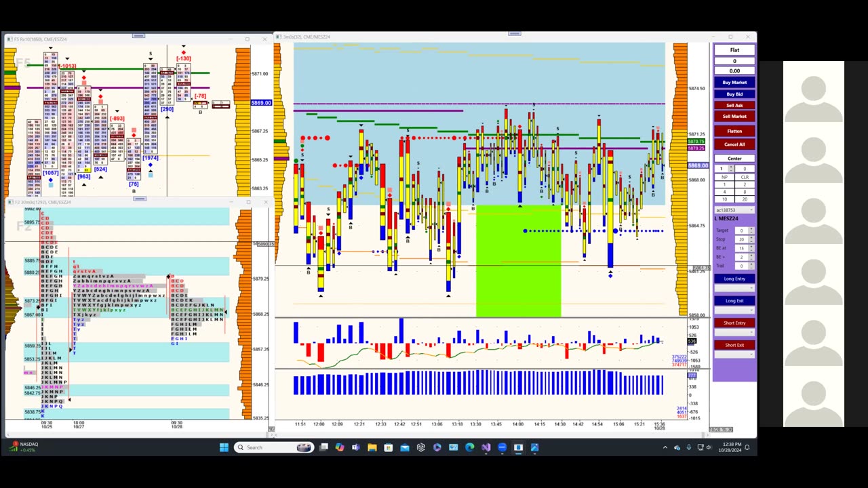Click the [-893] delta label in F5 chart
This screenshot has width=868, height=488.
117,119
